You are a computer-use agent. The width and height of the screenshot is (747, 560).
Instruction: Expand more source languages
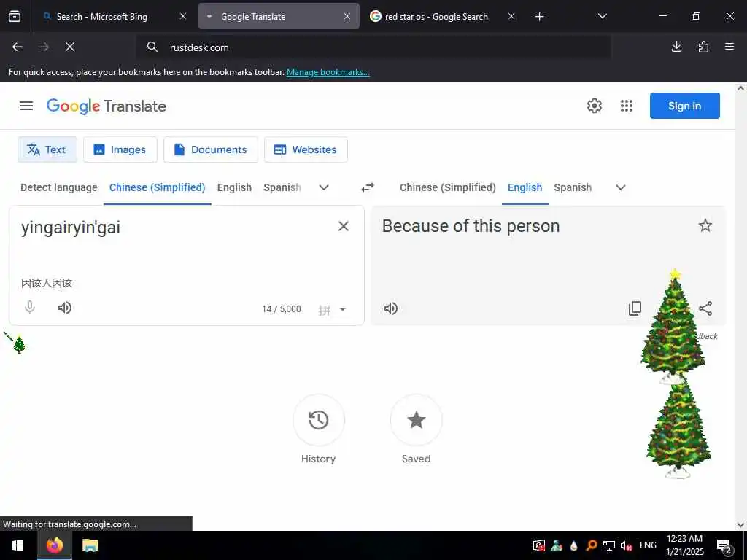[324, 187]
